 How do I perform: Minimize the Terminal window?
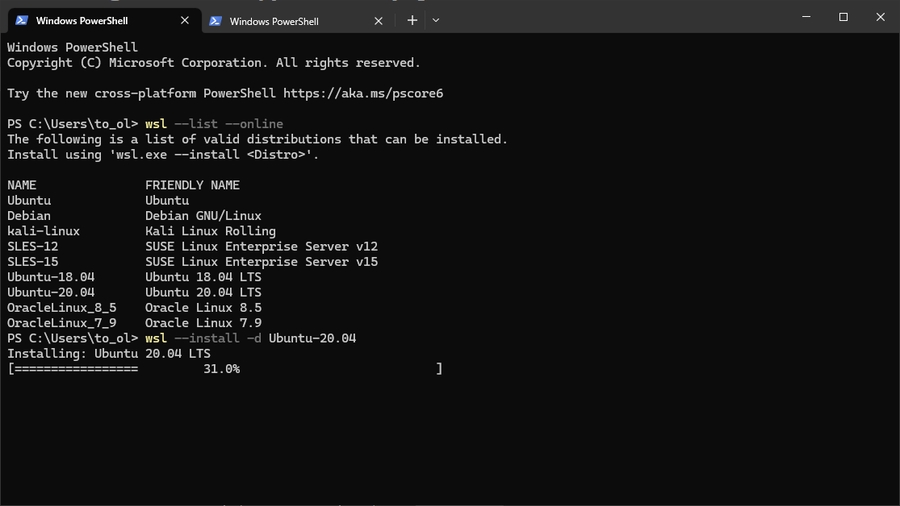(806, 17)
